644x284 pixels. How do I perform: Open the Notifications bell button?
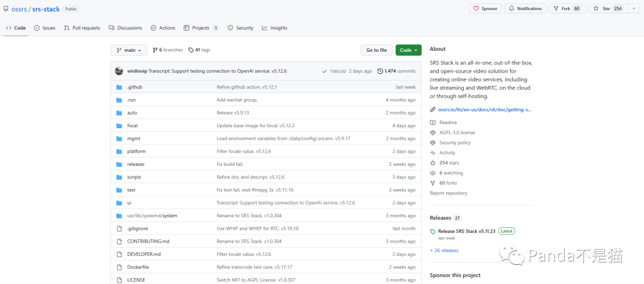pyautogui.click(x=525, y=8)
